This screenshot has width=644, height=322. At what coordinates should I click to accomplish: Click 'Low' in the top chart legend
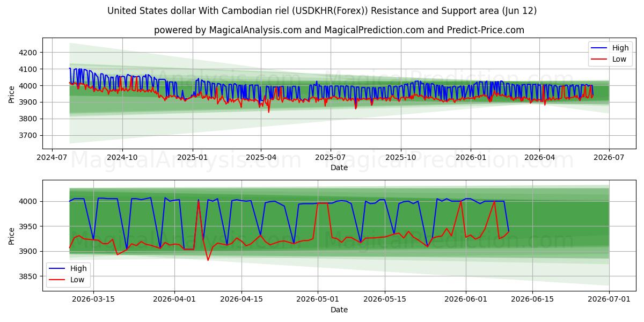click(x=619, y=59)
